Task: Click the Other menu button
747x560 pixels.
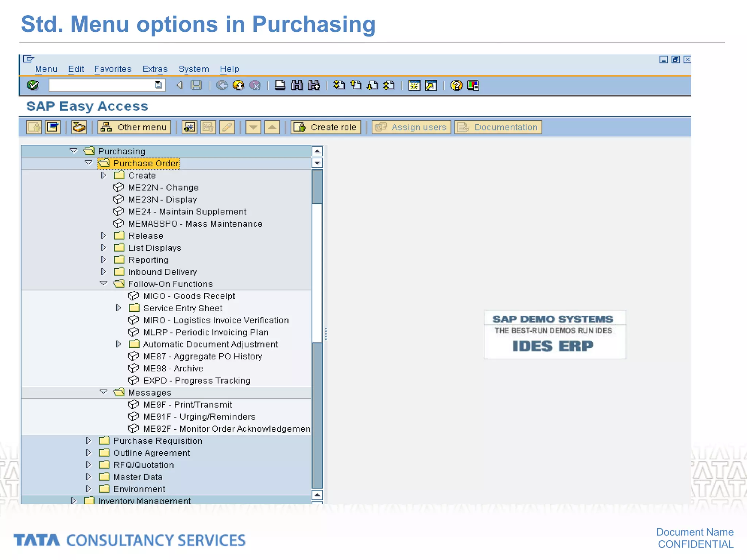Action: 134,127
